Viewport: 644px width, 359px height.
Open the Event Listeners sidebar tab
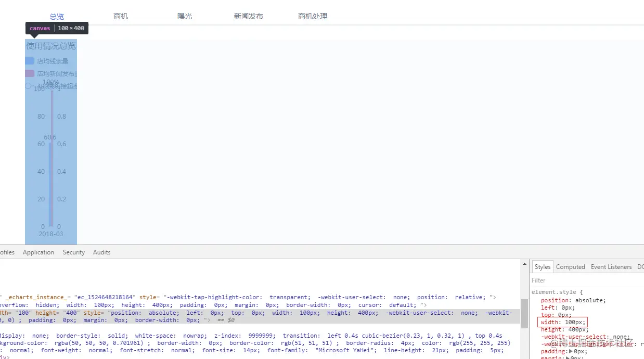[611, 267]
